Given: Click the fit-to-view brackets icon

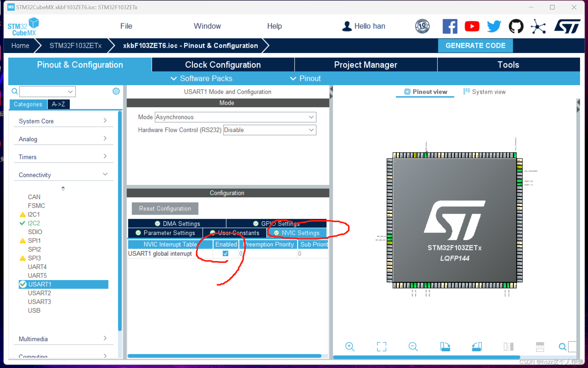Looking at the screenshot, I should coord(381,347).
